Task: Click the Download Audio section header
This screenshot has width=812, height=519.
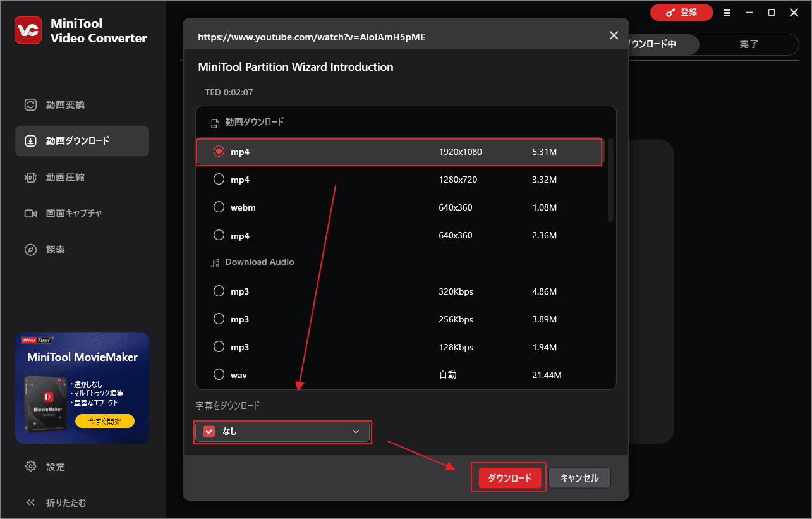Action: (260, 262)
